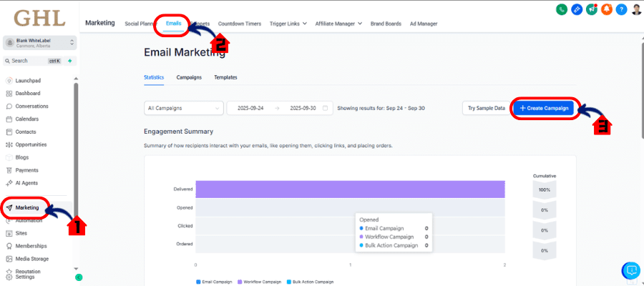The height and width of the screenshot is (286, 644).
Task: Toggle Bulk Action Campaign legend item
Action: pos(311,282)
